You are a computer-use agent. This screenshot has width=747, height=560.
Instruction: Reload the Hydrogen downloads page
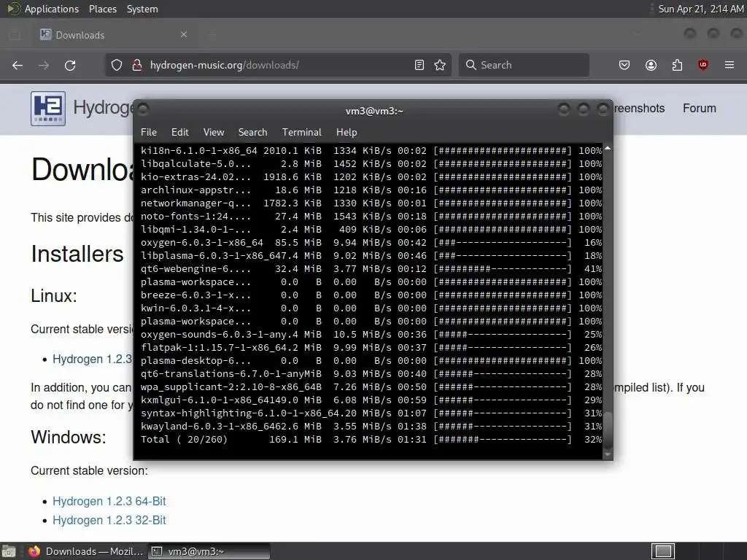point(70,65)
